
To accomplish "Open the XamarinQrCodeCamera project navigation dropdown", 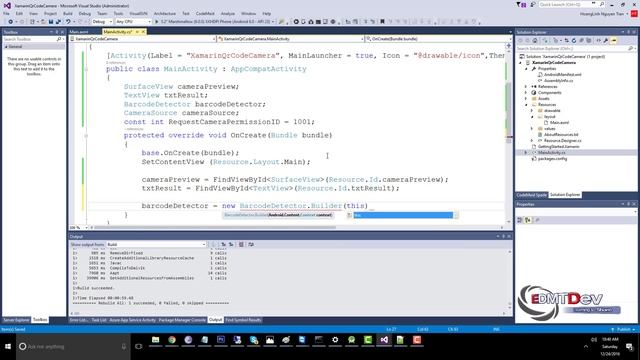I will tap(142, 39).
